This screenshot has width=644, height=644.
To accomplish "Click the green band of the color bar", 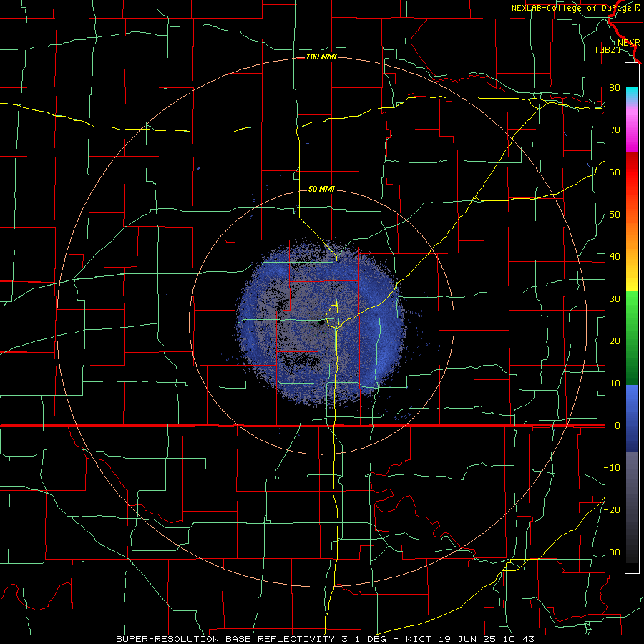I will 632,338.
